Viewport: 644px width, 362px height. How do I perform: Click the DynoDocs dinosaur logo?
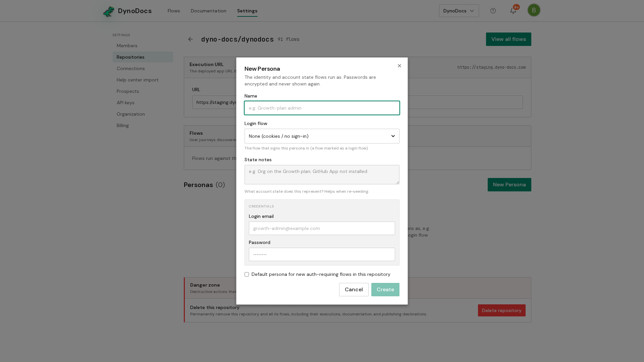[x=109, y=11]
